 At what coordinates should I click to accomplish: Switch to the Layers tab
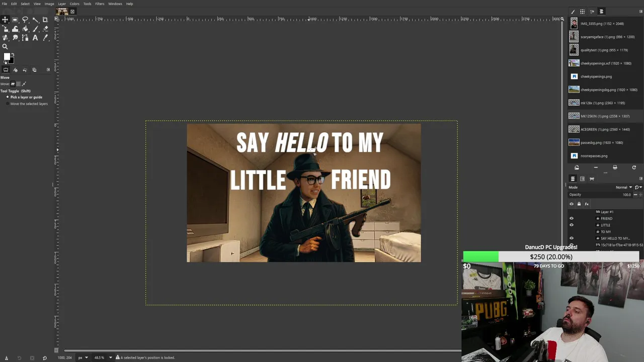coord(573,179)
